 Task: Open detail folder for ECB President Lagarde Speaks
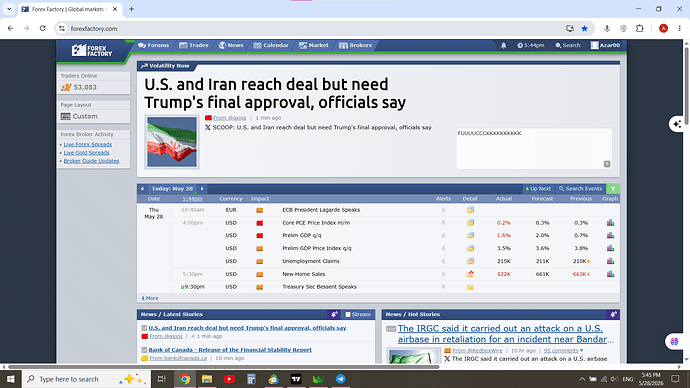coord(470,210)
